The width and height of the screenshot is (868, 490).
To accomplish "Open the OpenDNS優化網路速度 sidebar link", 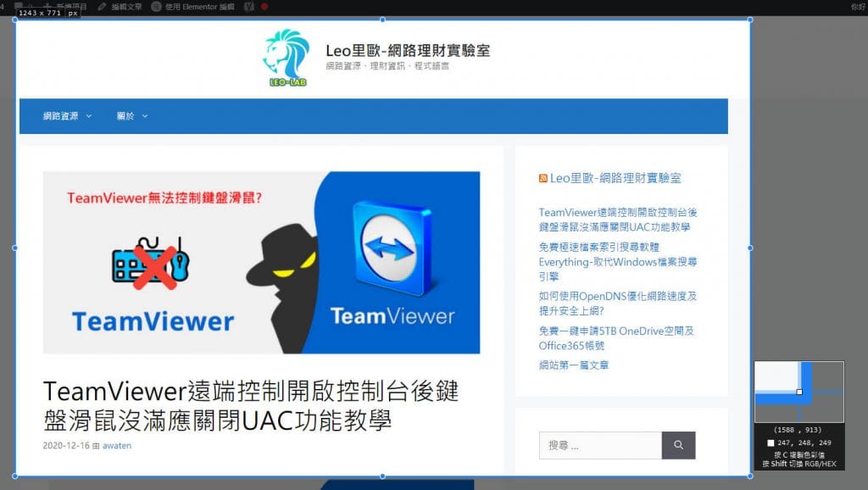I will point(618,303).
